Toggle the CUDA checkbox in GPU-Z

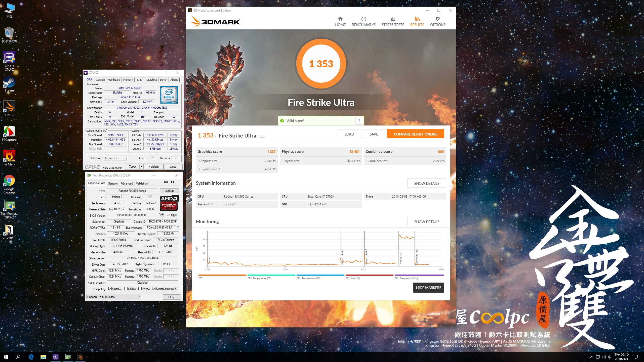pos(126,289)
